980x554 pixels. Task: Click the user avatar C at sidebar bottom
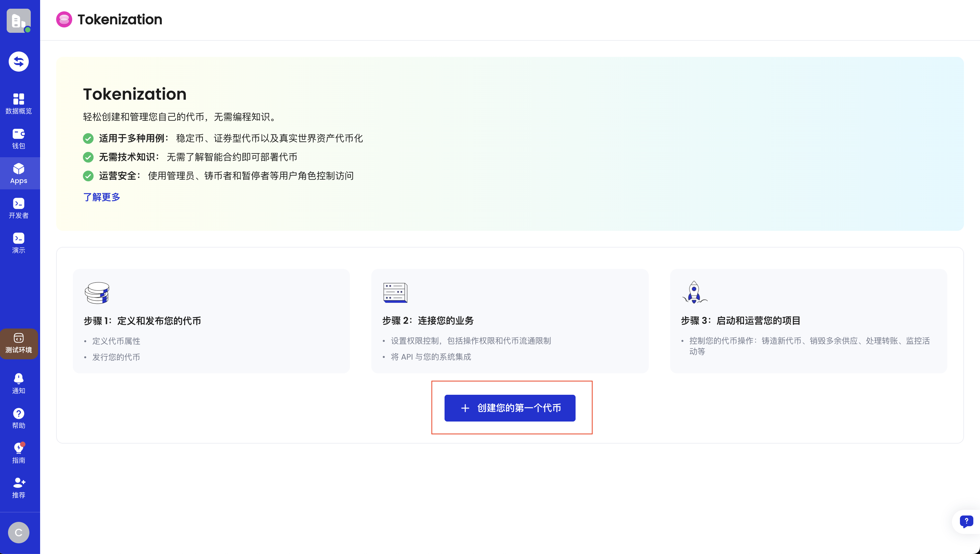click(x=19, y=532)
